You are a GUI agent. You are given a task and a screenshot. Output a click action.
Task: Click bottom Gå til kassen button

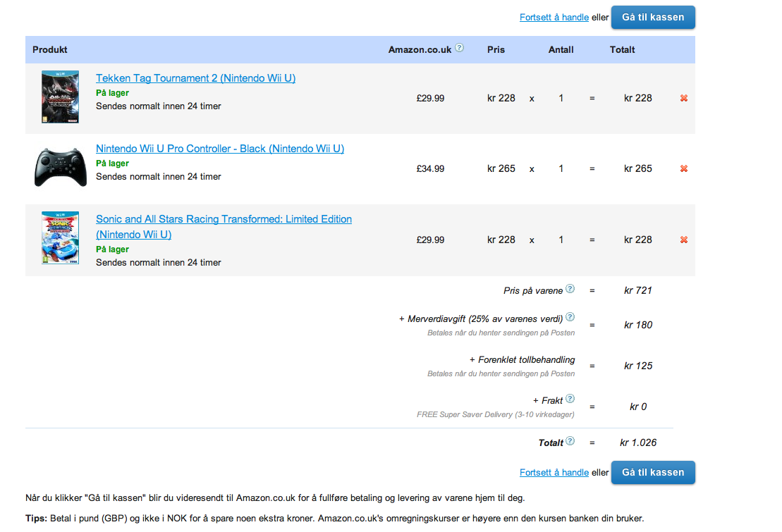click(x=653, y=473)
